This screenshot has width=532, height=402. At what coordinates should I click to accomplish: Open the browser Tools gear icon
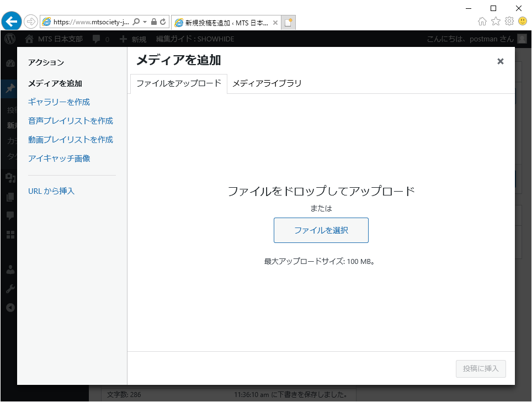[509, 22]
